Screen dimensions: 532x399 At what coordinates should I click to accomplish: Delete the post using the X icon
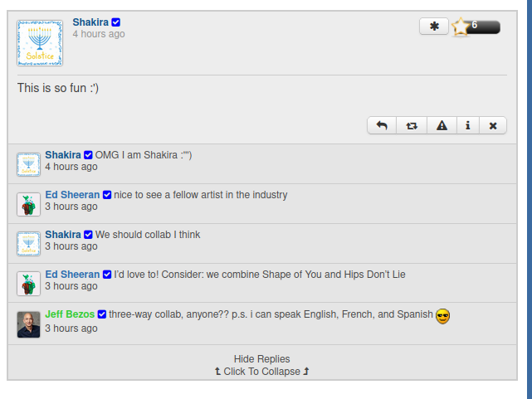[493, 125]
